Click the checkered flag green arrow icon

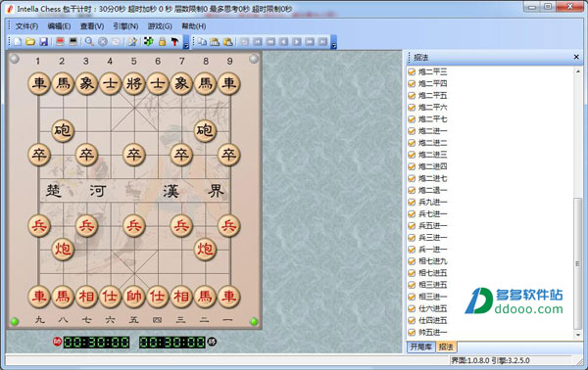149,41
